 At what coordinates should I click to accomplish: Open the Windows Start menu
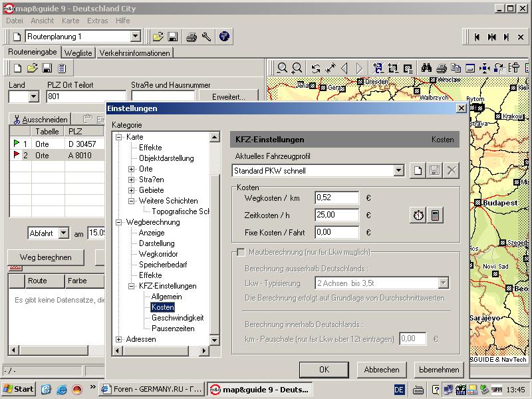(19, 389)
